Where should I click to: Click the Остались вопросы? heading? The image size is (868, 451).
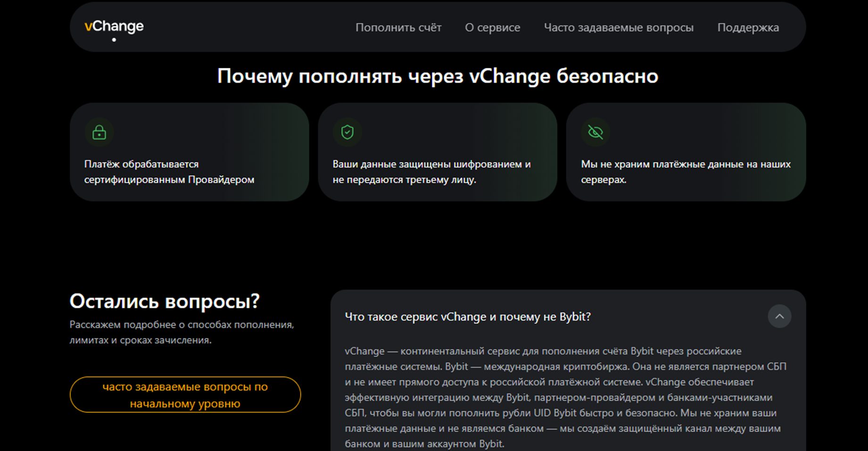coord(165,301)
